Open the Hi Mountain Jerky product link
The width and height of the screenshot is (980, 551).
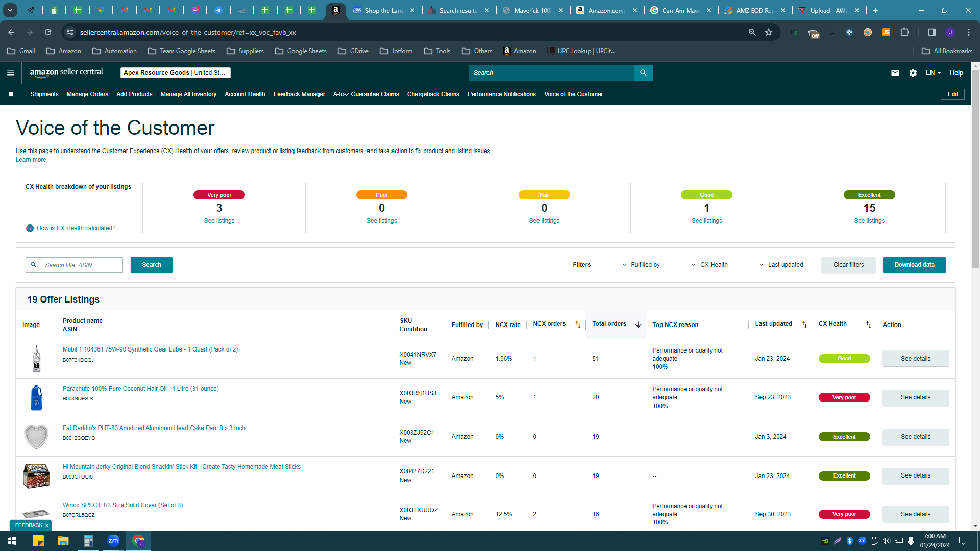(x=182, y=467)
